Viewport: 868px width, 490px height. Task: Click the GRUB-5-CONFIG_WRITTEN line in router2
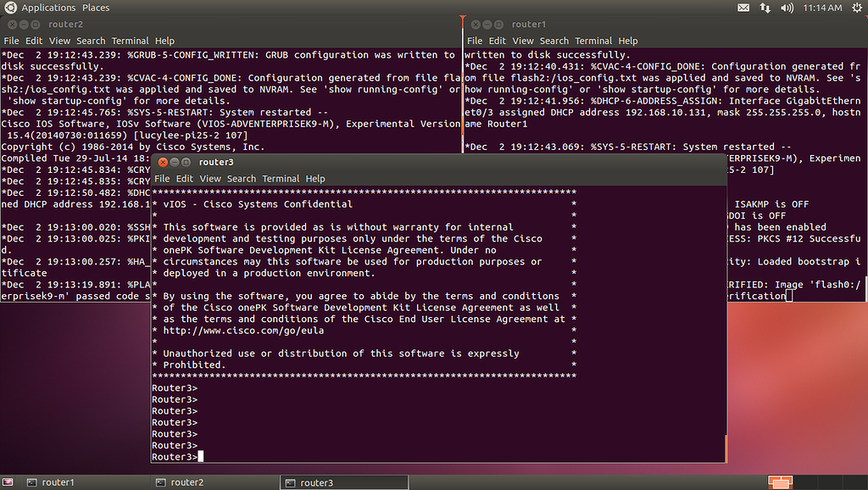[x=228, y=55]
